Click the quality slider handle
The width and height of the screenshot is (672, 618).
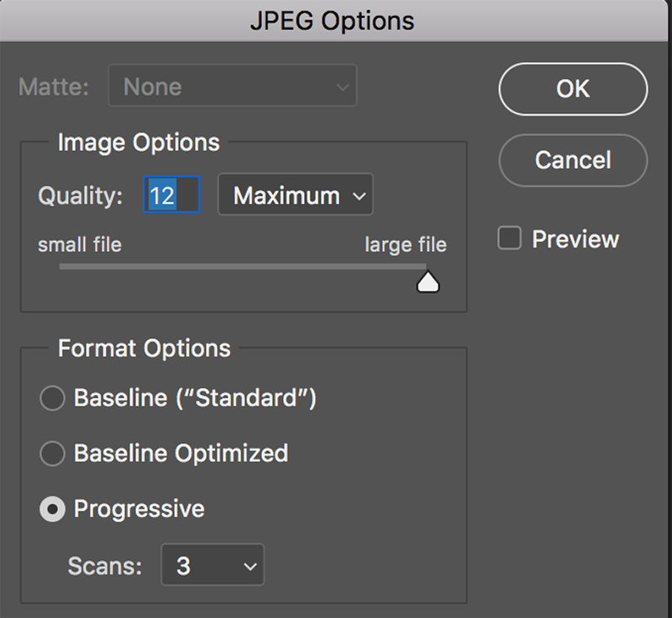point(428,280)
